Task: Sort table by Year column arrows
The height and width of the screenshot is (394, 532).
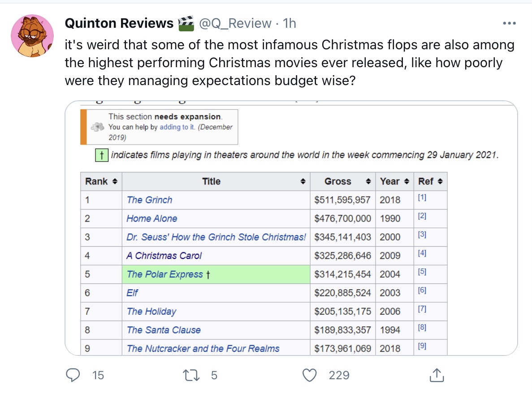Action: [x=407, y=181]
